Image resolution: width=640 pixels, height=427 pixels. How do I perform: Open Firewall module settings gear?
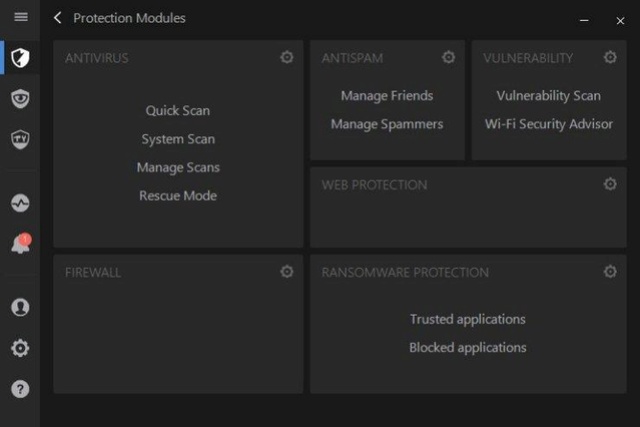click(x=287, y=271)
